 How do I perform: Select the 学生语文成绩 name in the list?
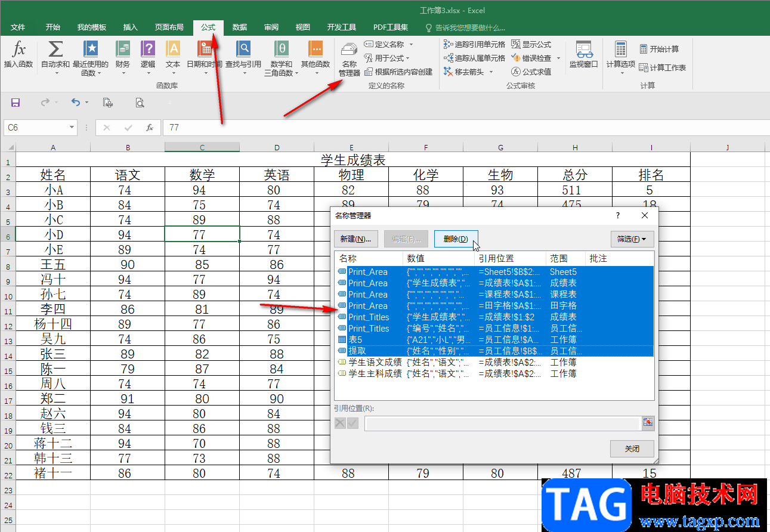tap(375, 363)
